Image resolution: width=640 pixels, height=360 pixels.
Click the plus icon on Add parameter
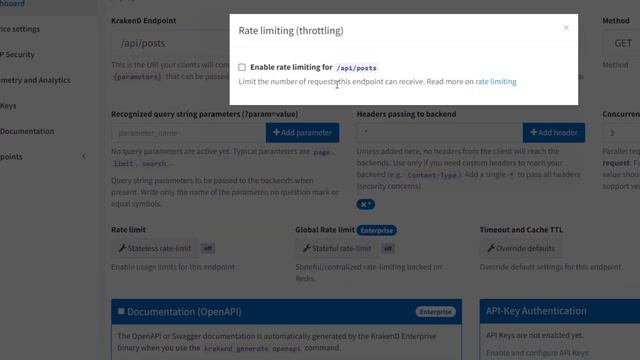coord(276,132)
